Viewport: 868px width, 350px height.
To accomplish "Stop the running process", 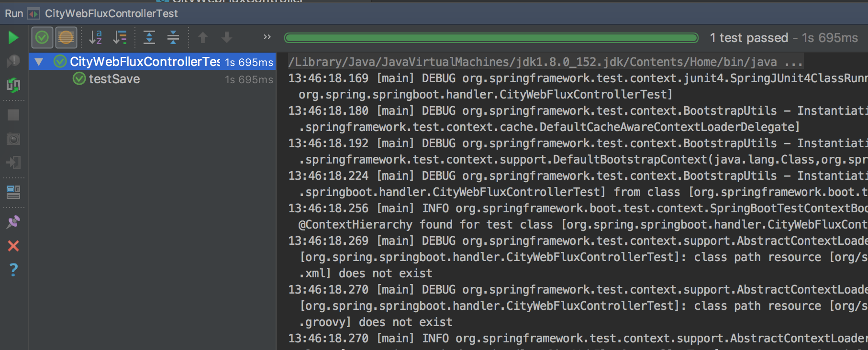I will (x=13, y=115).
